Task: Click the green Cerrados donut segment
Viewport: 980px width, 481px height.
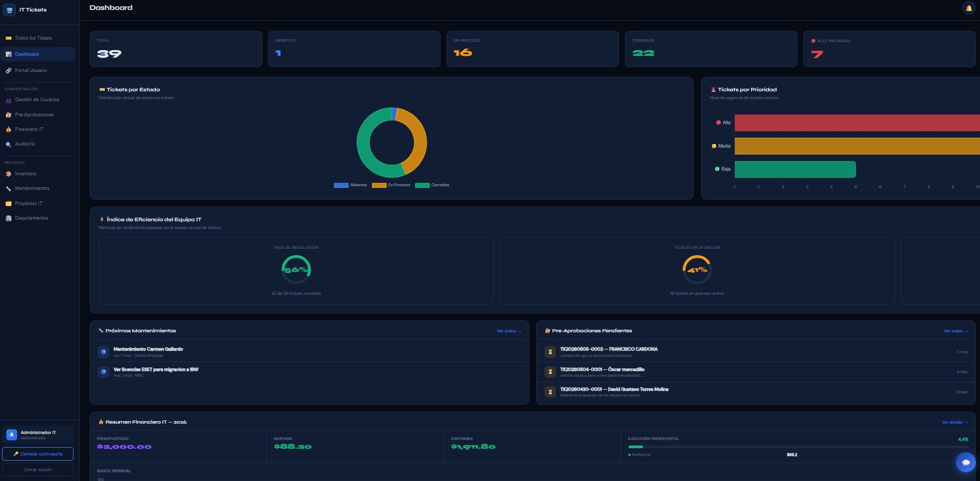Action: click(x=365, y=149)
